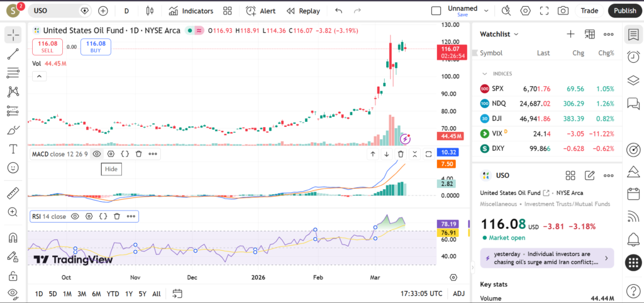Hide the MACD indicator with eye icon

97,153
